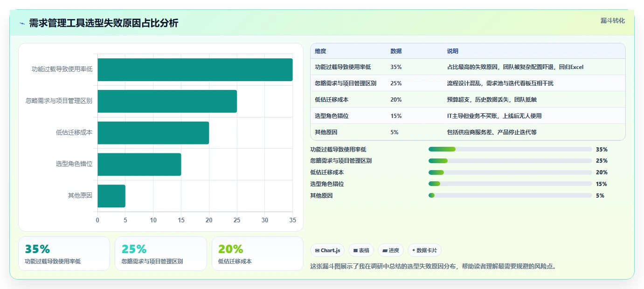Click the 功能过载导致使用率低 chart bar
Screen dimensions: 644x289
pyautogui.click(x=195, y=69)
